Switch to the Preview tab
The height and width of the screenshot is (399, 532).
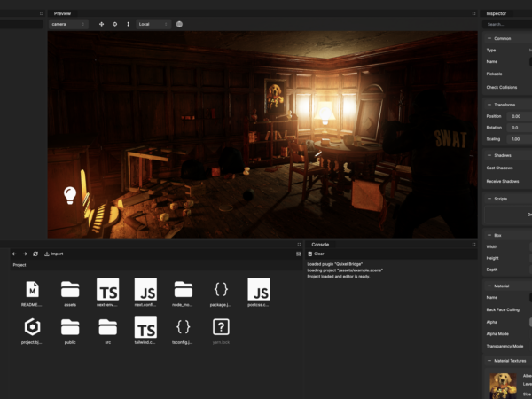(62, 13)
